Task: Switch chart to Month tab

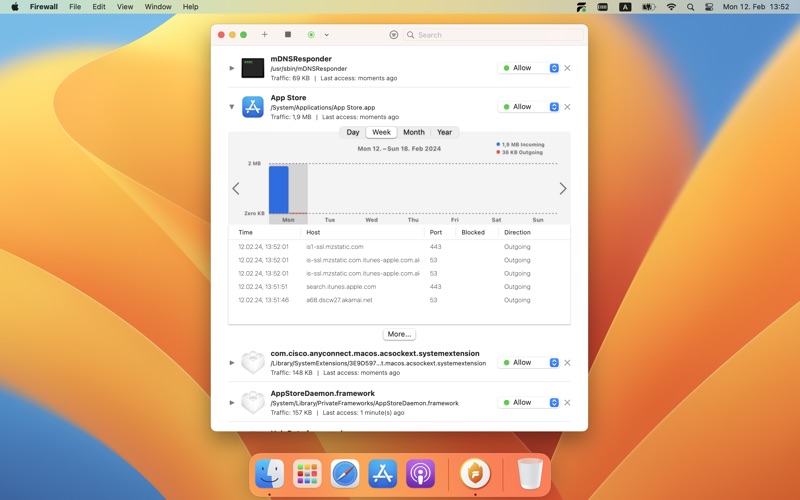Action: point(414,132)
